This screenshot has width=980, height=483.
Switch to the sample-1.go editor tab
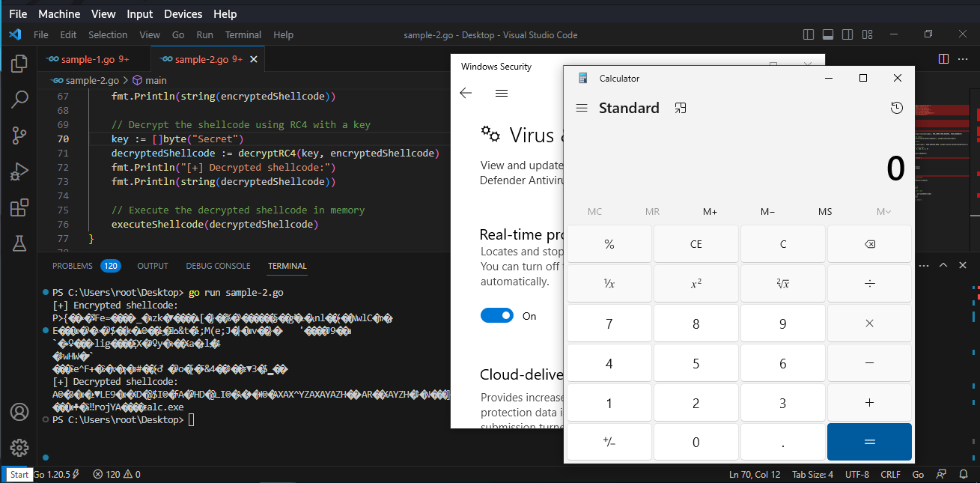(x=94, y=59)
